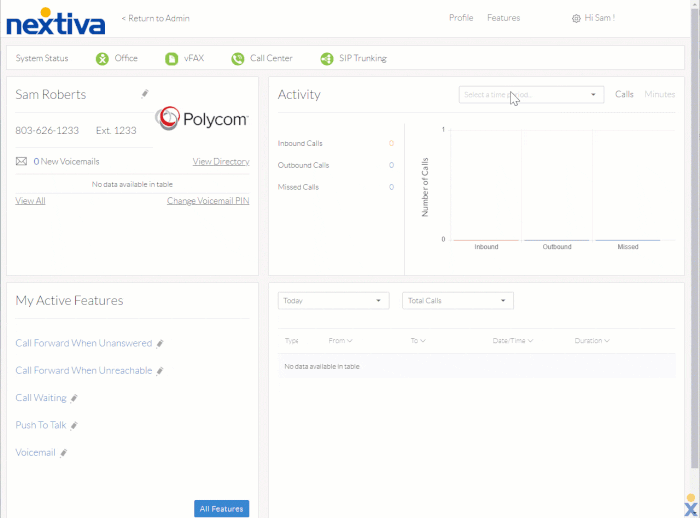Click the Call Center phone icon
Image resolution: width=700 pixels, height=518 pixels.
pyautogui.click(x=238, y=58)
